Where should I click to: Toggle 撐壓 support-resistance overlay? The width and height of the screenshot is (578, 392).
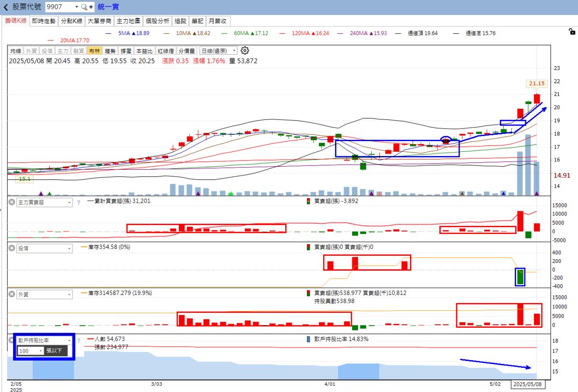(126, 51)
